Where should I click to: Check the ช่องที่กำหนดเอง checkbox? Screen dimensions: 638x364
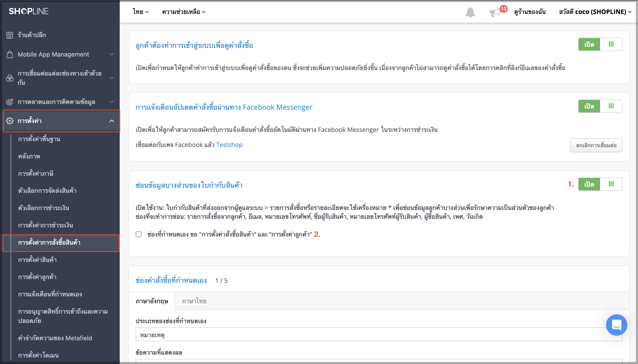pos(139,234)
